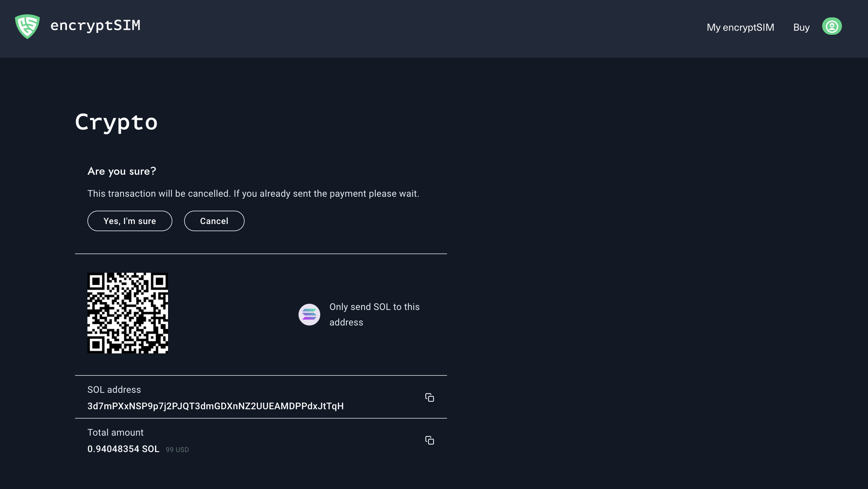Copy the total amount with copy icon
This screenshot has height=489, width=868.
coord(429,440)
